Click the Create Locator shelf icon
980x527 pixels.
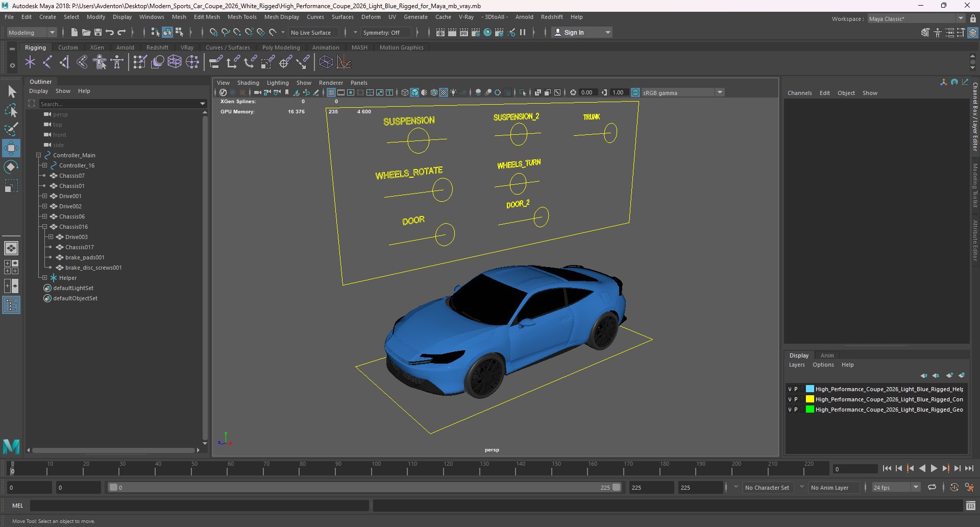pyautogui.click(x=30, y=62)
